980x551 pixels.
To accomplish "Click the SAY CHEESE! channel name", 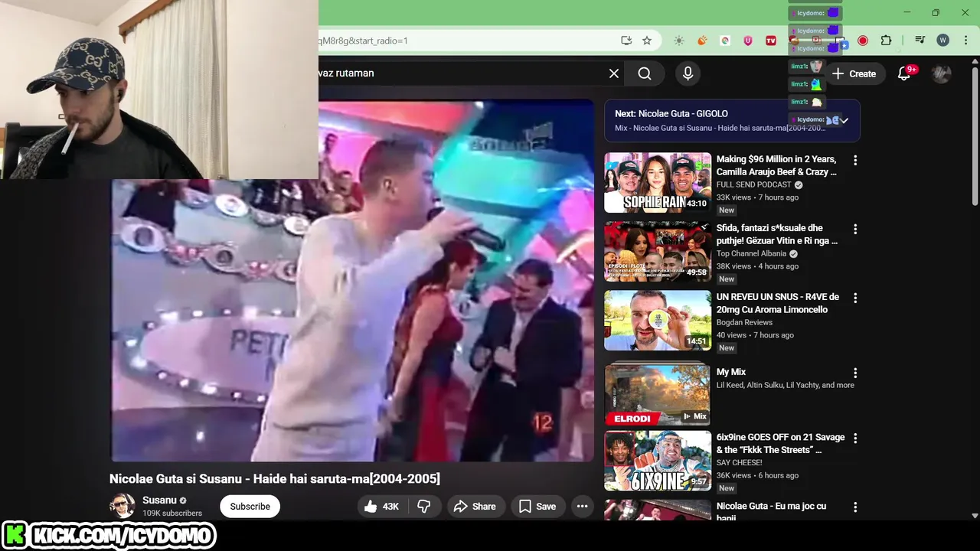I will click(740, 462).
